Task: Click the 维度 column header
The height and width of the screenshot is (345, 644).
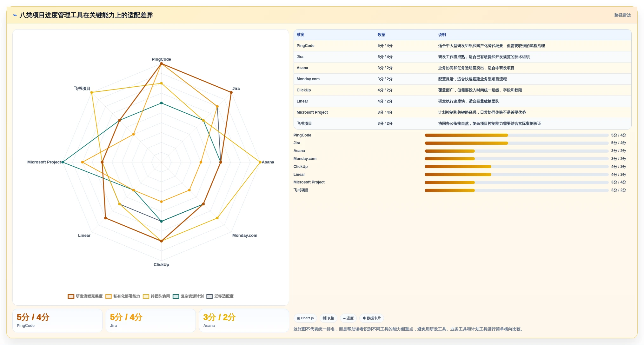Action: coord(301,35)
